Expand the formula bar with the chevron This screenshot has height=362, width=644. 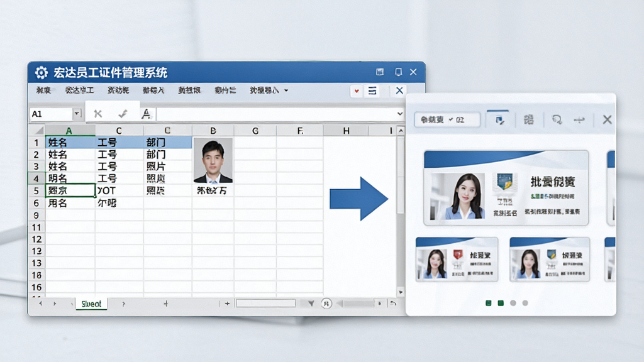(399, 114)
